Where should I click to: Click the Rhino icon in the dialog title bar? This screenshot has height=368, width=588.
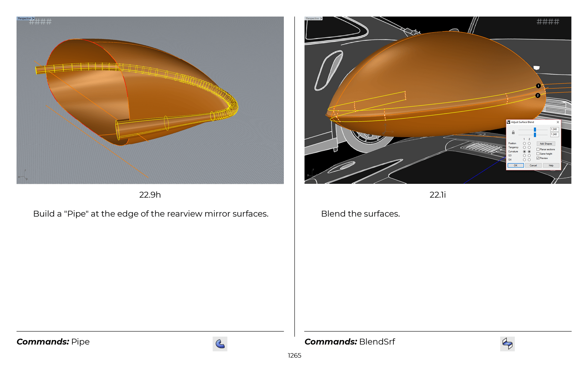coord(508,122)
